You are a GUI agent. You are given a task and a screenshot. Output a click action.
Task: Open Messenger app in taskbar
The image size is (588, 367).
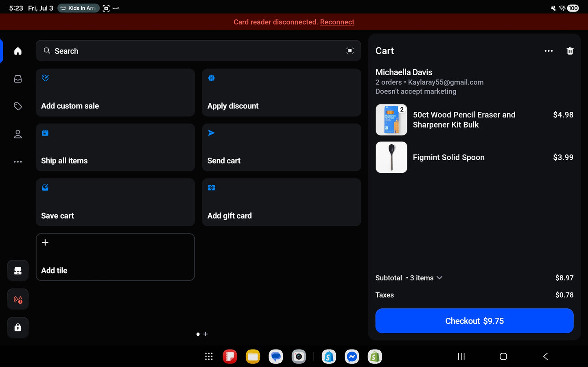click(352, 356)
